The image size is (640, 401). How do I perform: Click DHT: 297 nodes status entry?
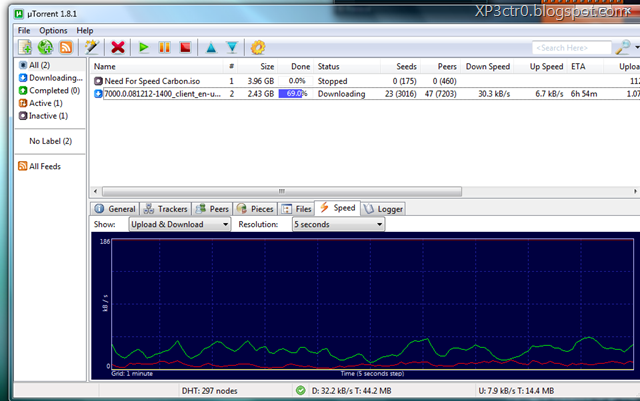[x=209, y=391]
